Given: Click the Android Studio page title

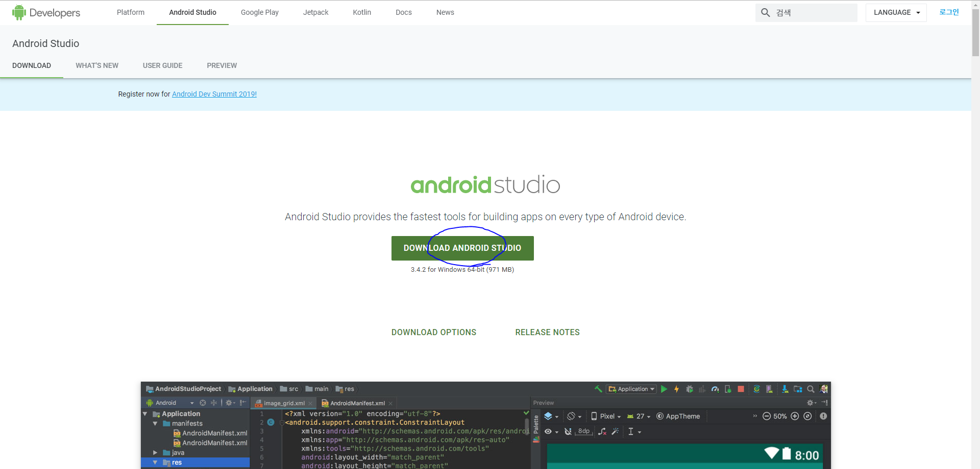Looking at the screenshot, I should (46, 43).
